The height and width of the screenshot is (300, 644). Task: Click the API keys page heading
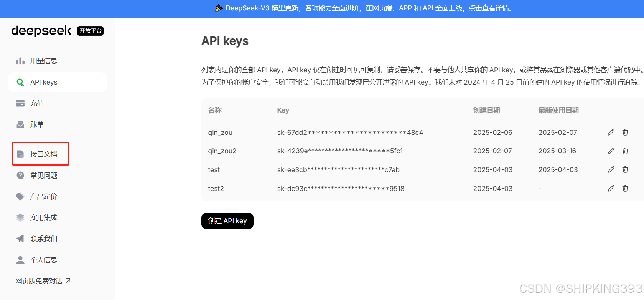point(225,41)
